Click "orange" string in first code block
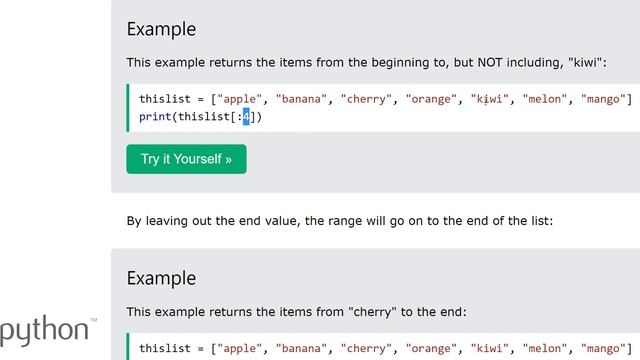Screen dimensions: 640x360 tap(431, 99)
